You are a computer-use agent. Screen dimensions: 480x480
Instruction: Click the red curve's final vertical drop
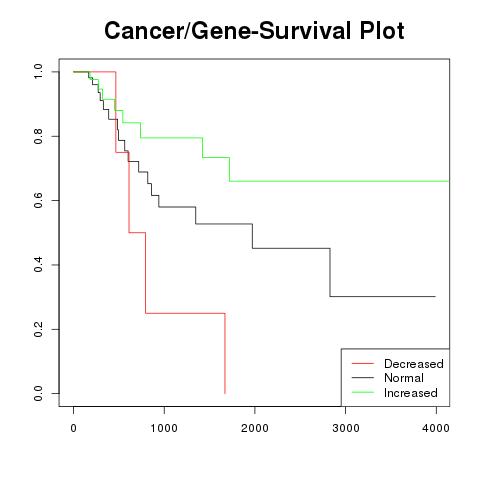click(x=225, y=353)
